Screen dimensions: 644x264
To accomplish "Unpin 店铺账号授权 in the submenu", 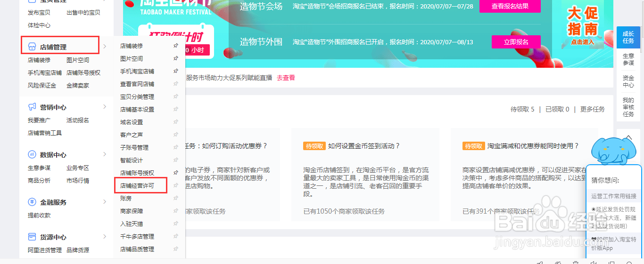I will pos(176,173).
